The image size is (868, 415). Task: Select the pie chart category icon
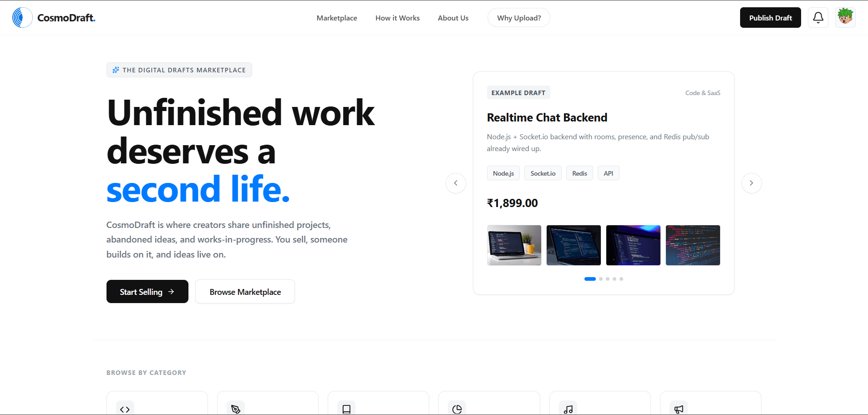457,409
